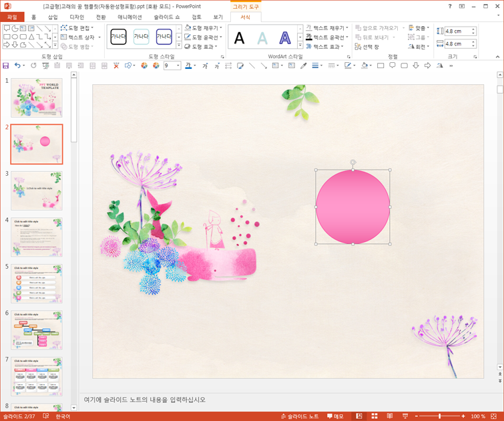
Task: Select the right arrow shape in quick toolbar
Action: pyautogui.click(x=427, y=65)
